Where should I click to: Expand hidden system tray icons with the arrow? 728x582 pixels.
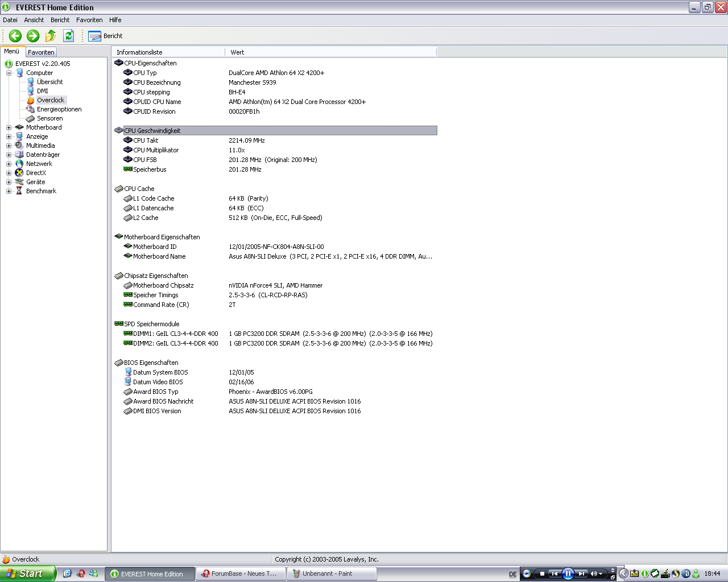click(x=623, y=574)
